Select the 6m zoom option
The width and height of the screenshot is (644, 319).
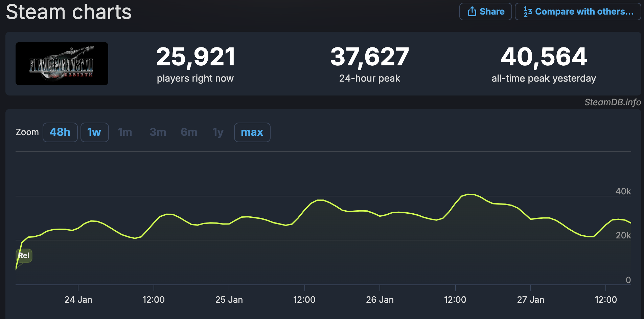(189, 132)
